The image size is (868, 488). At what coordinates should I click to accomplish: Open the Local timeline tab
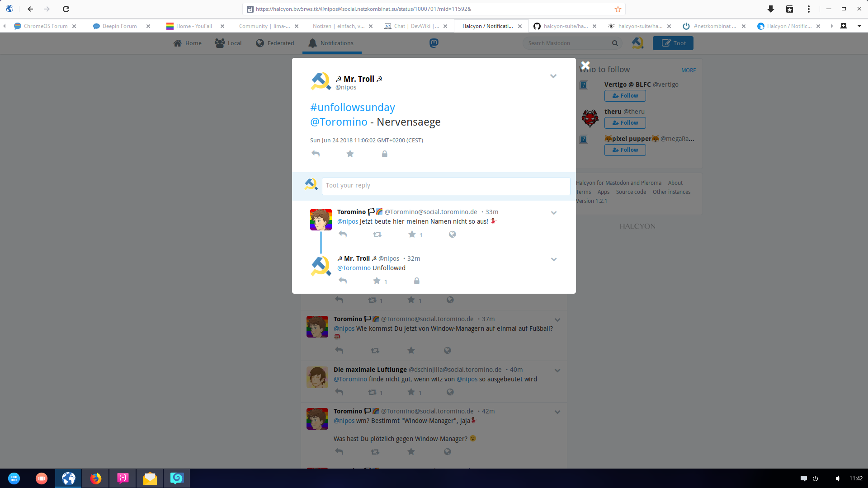[x=228, y=43]
